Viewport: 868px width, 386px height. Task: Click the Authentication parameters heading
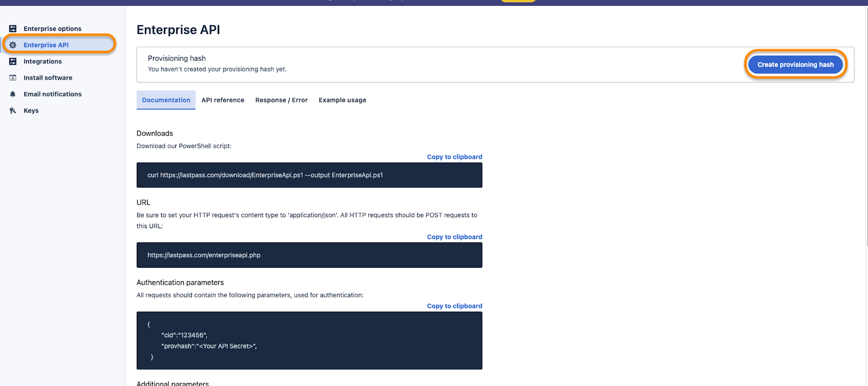[x=180, y=282]
